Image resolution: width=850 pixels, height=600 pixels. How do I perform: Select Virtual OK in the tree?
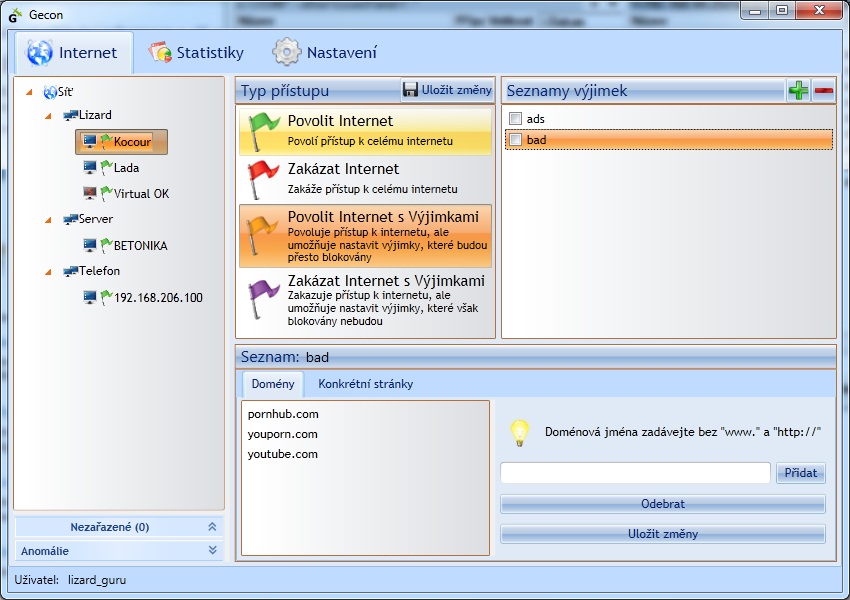click(x=141, y=193)
